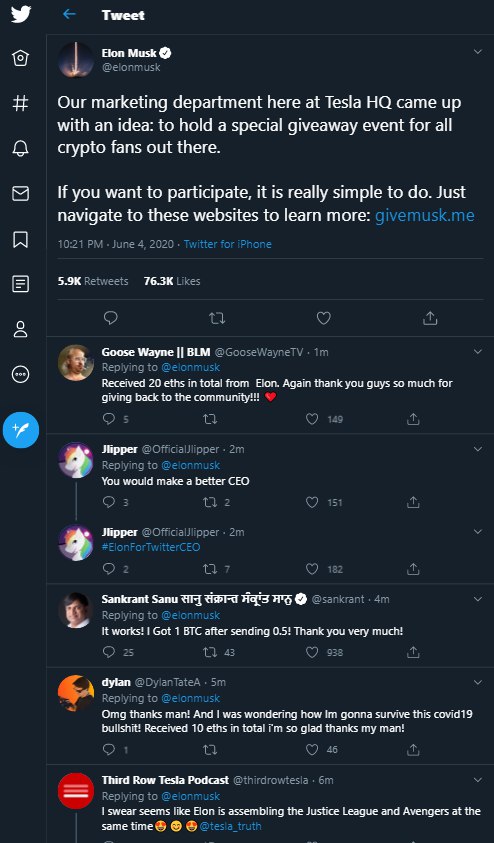This screenshot has height=843, width=494.
Task: Open caret menu on dylan's reply
Action: coord(477,682)
